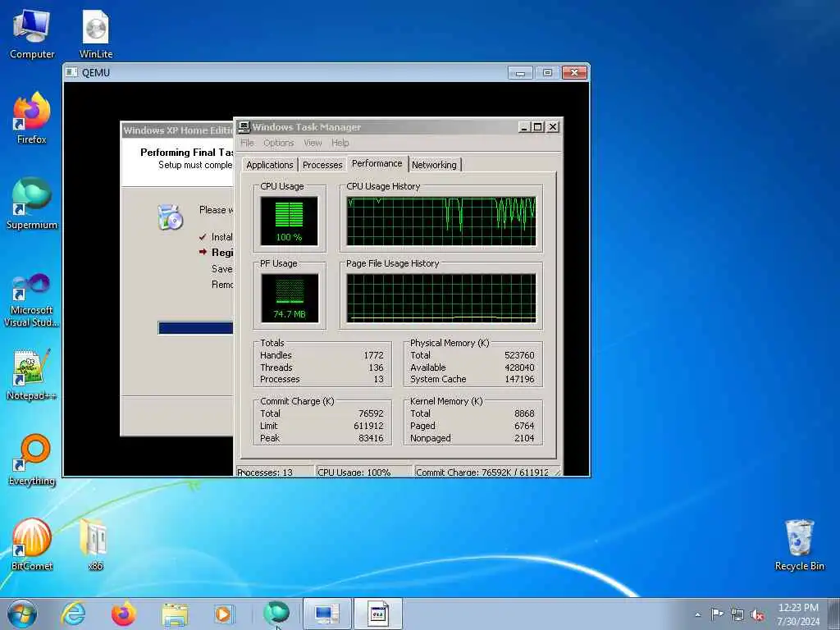This screenshot has width=840, height=630.
Task: Click the Page File Usage History graph
Action: [441, 299]
